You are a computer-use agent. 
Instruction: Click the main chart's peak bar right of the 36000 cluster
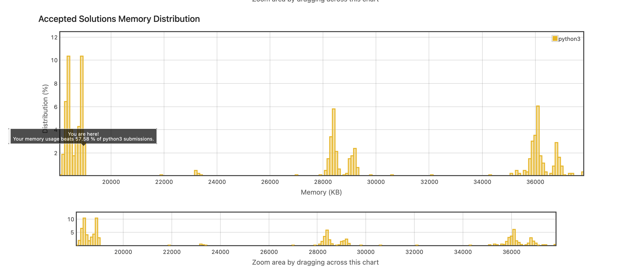pos(557,159)
